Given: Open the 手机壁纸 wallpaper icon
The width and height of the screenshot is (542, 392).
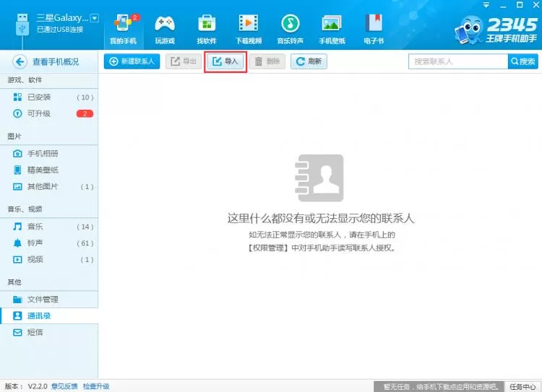Looking at the screenshot, I should point(332,24).
